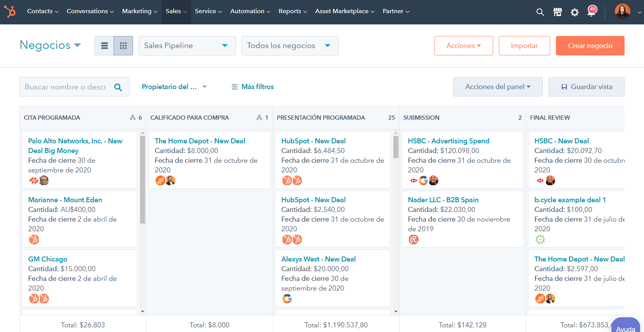
Task: Click the HubSpot sprocket logo
Action: pyautogui.click(x=10, y=11)
